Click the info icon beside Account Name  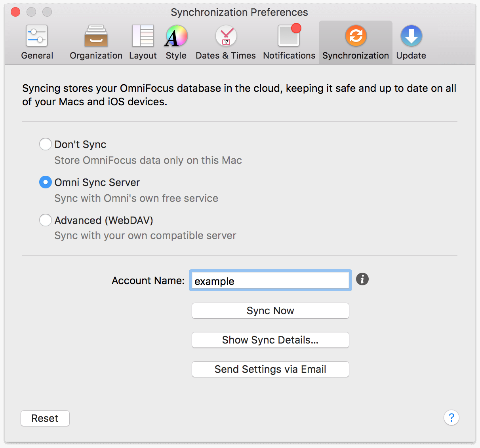coord(362,279)
